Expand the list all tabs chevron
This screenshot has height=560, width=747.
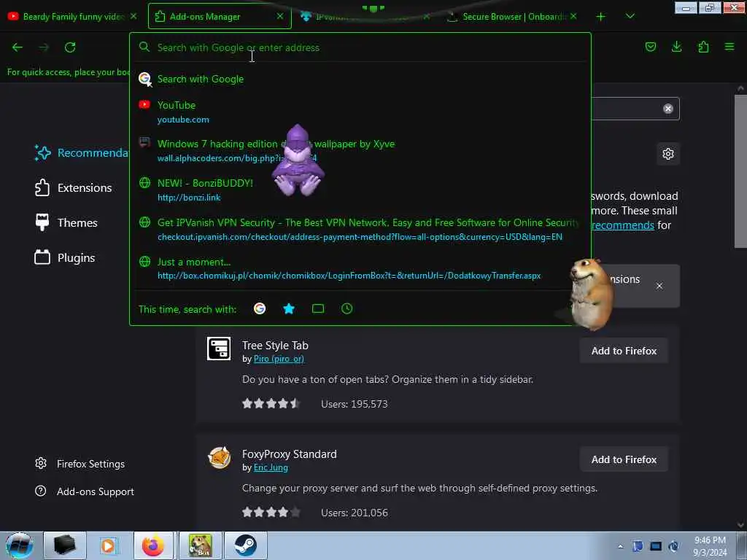pos(630,17)
